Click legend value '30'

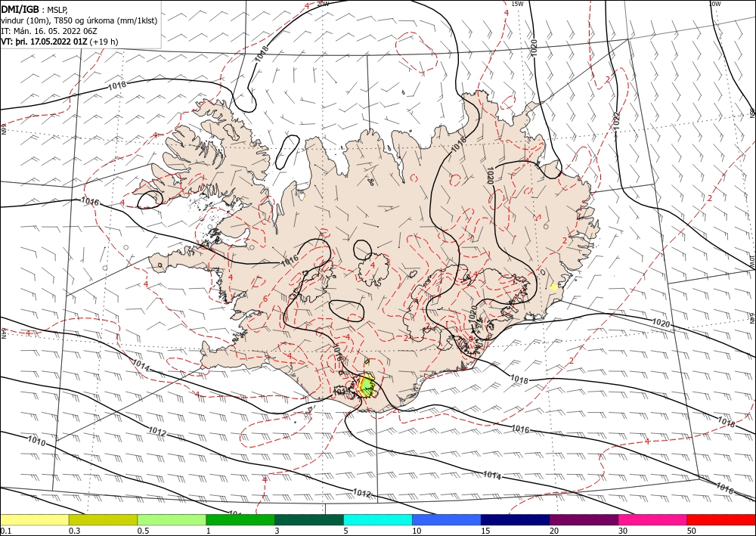[x=623, y=531]
